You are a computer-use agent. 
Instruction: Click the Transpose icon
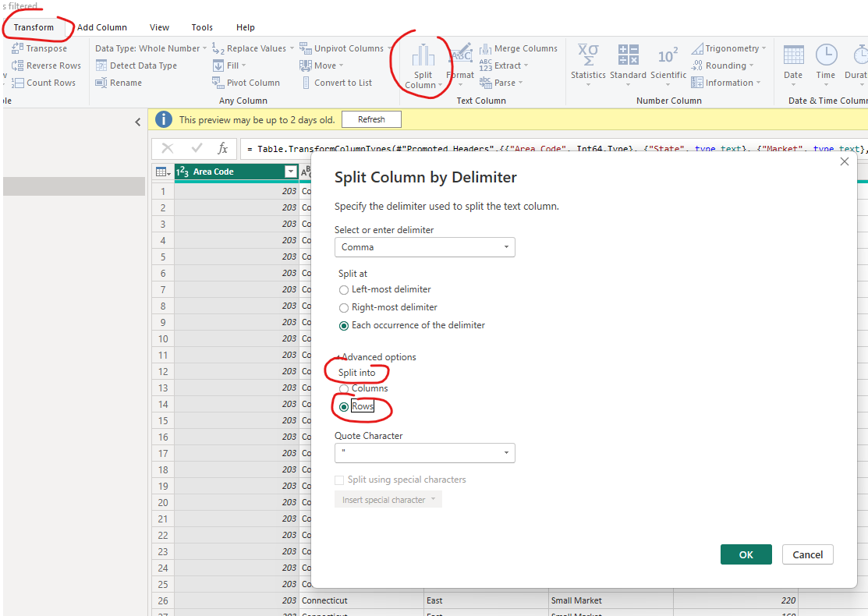click(17, 48)
